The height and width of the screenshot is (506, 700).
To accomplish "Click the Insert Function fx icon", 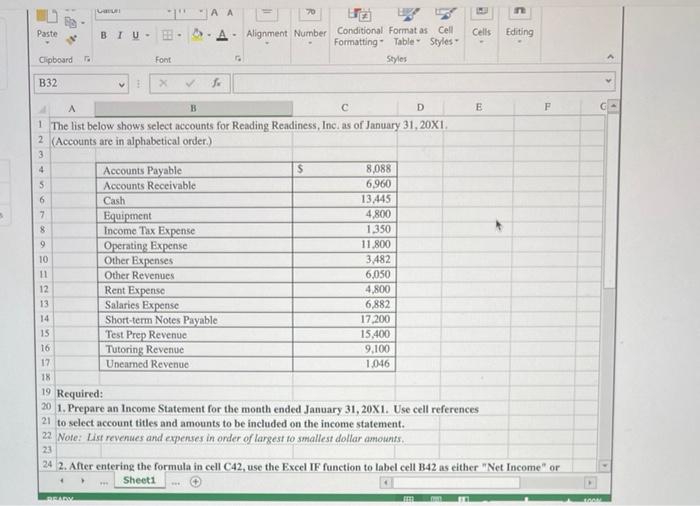I will 217,83.
